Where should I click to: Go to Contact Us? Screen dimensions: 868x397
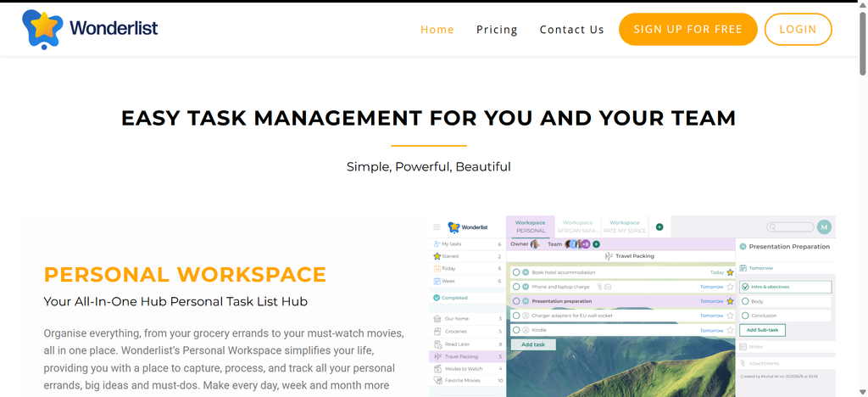coord(572,30)
